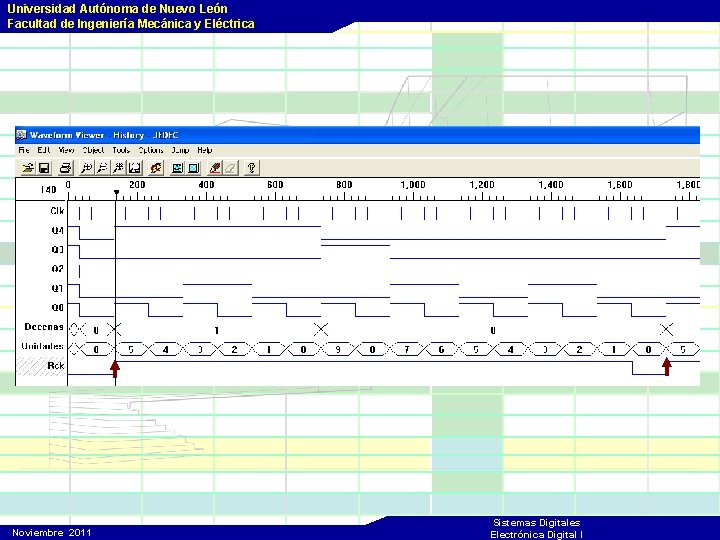Click Unidades bus segment showing value 7

[407, 349]
